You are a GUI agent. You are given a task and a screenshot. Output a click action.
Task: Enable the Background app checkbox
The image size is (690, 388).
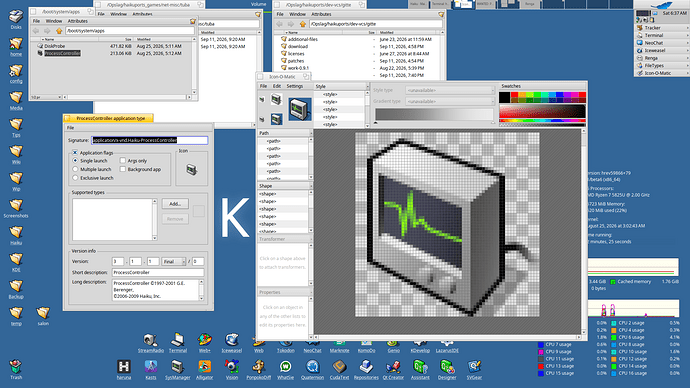pos(123,169)
